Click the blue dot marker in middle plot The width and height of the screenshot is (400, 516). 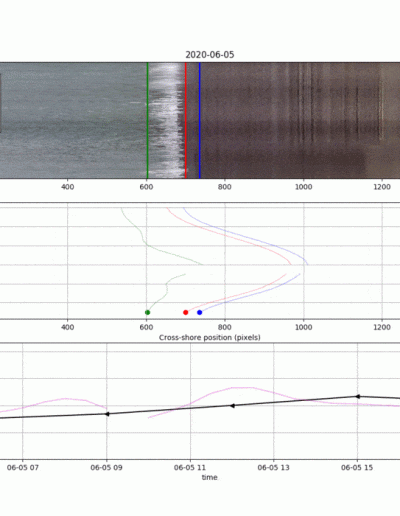200,312
